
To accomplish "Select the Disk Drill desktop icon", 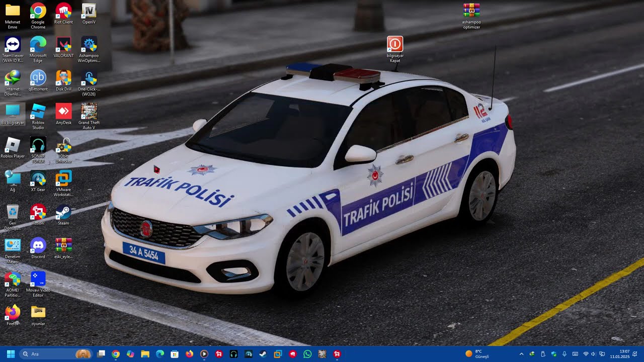I will (63, 81).
